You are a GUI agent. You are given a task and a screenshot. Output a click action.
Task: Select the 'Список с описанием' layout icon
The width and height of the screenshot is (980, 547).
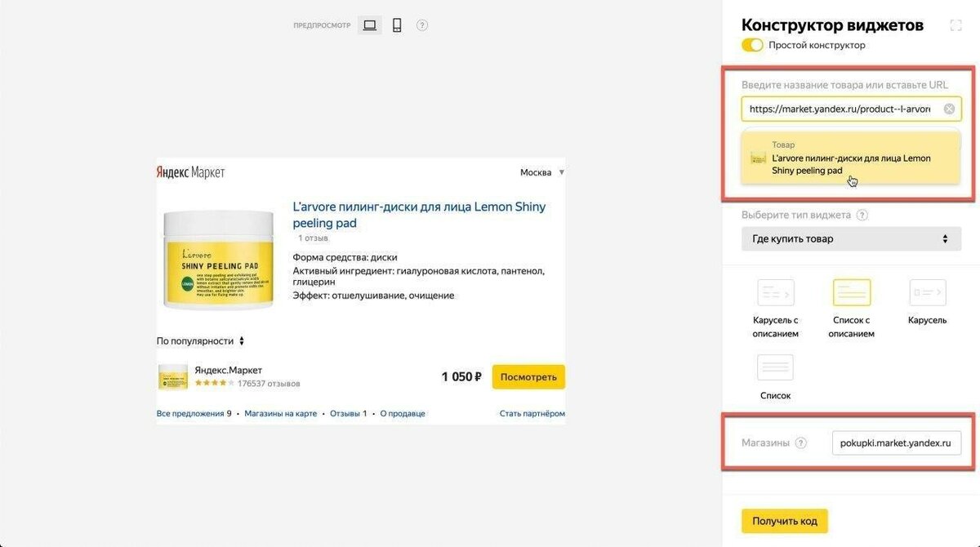pyautogui.click(x=851, y=292)
